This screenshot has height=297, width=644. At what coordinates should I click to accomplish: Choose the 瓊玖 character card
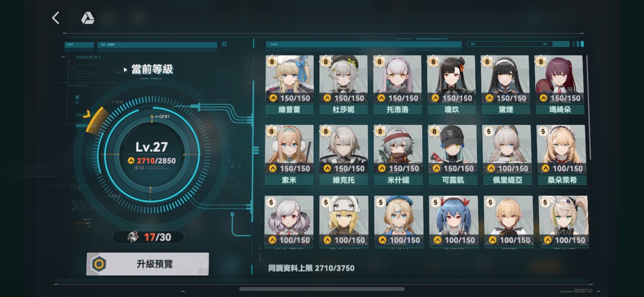[451, 85]
